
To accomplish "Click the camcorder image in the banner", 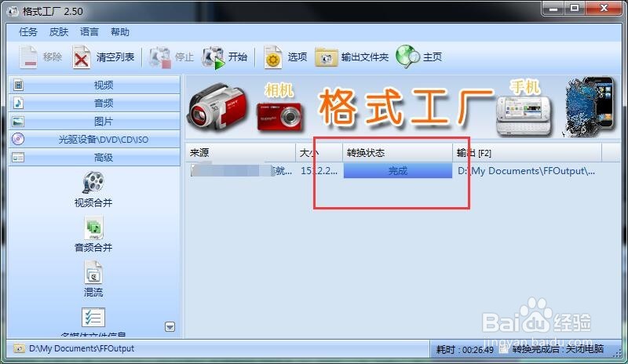I will point(217,107).
